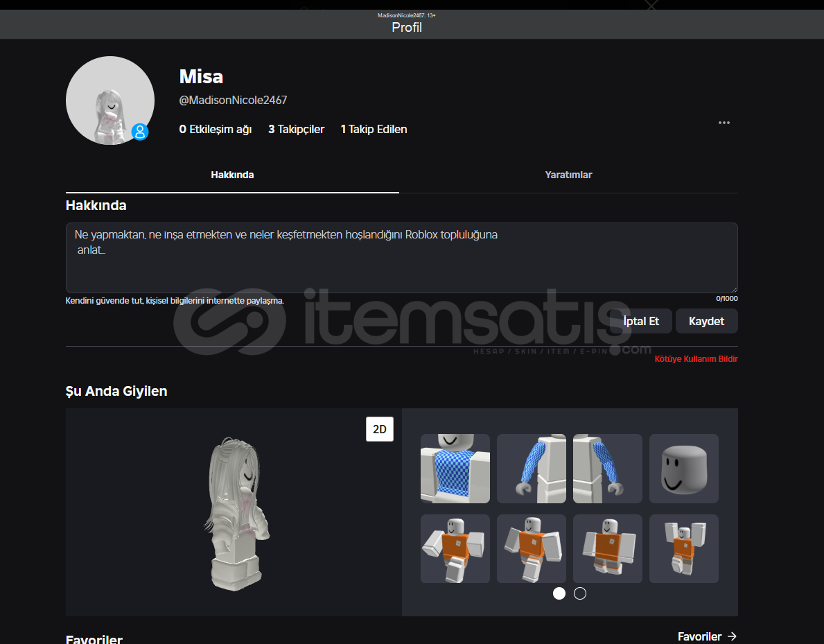Click the @MadisonNicole2467 username text
The height and width of the screenshot is (644, 824).
point(233,100)
